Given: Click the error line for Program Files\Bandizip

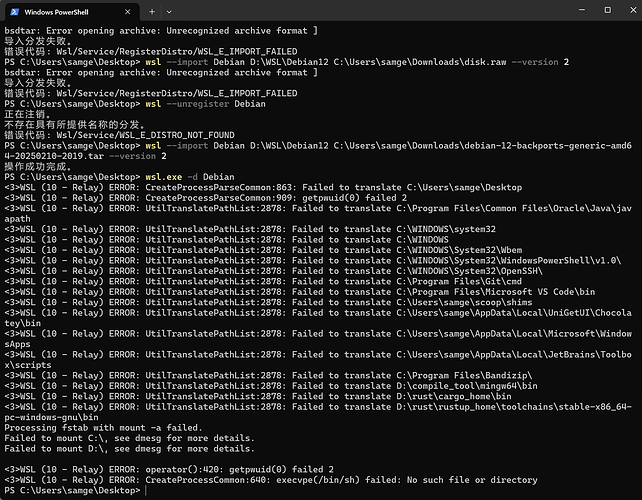Looking at the screenshot, I should (x=268, y=376).
